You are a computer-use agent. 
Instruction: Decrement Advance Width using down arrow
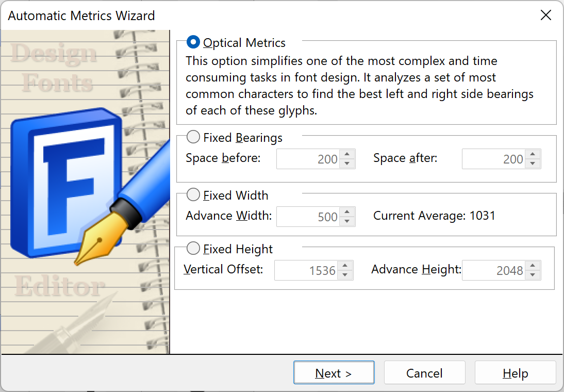coord(347,221)
